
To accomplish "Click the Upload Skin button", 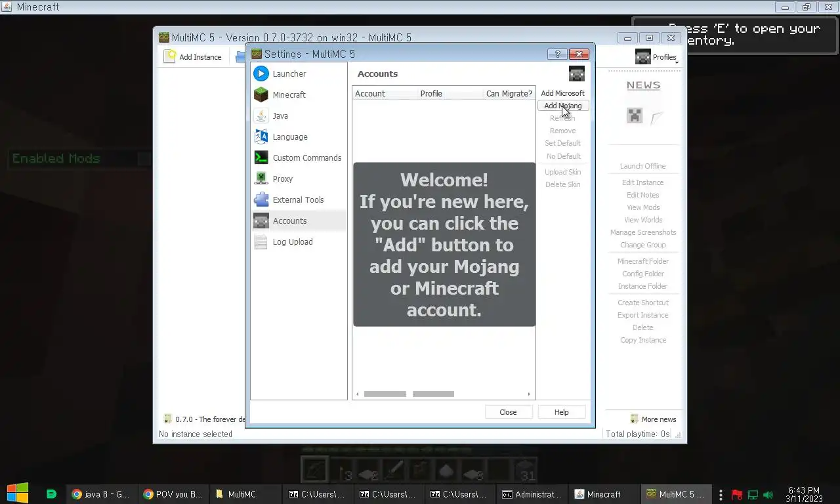I will coord(562,172).
